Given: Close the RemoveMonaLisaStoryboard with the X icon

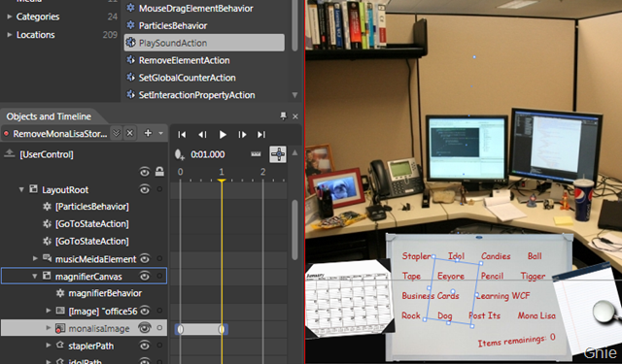Looking at the screenshot, I should (x=129, y=134).
